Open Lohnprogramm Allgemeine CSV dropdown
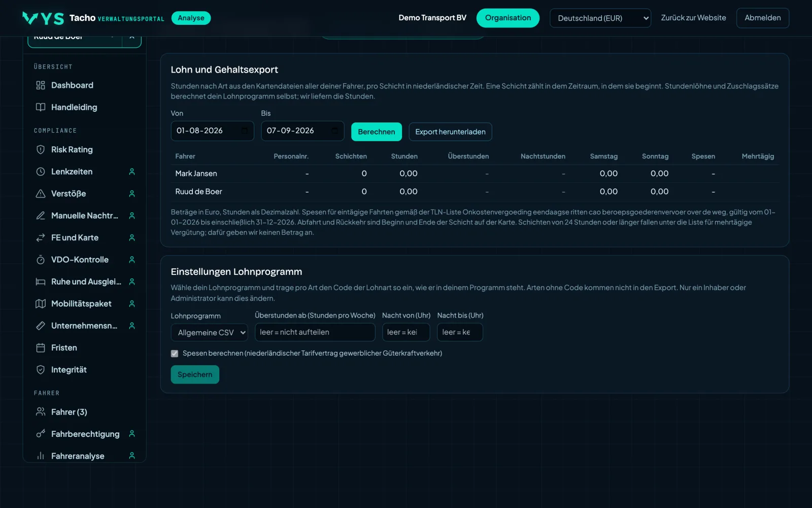The width and height of the screenshot is (812, 508). 210,333
